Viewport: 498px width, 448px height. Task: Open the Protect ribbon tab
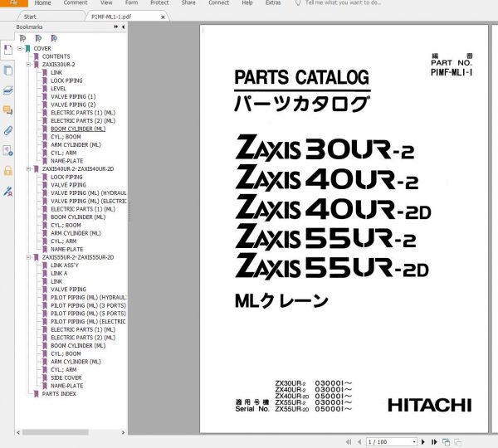(x=159, y=2)
